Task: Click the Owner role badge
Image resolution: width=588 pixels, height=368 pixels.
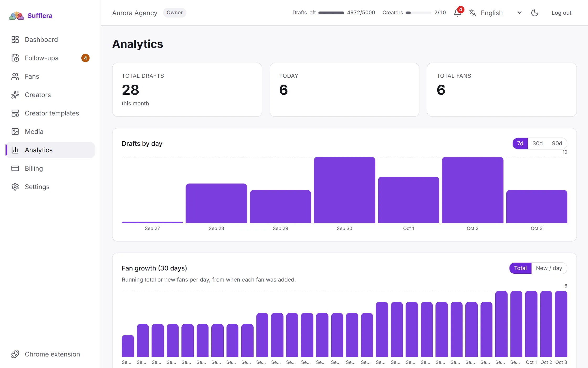Action: 175,13
